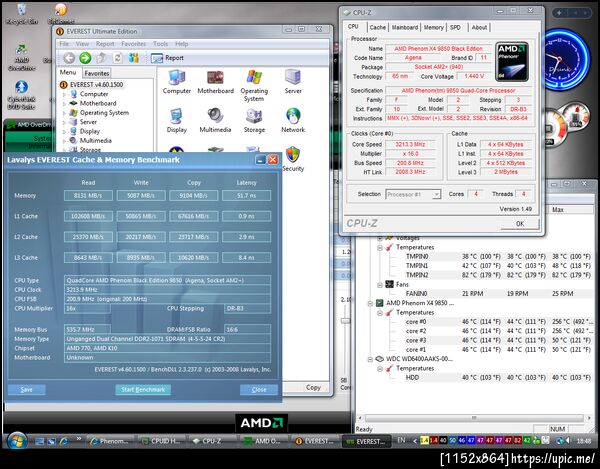Image resolution: width=600 pixels, height=469 pixels.
Task: Open the Multimedia icon in EVEREST panel
Action: [215, 121]
